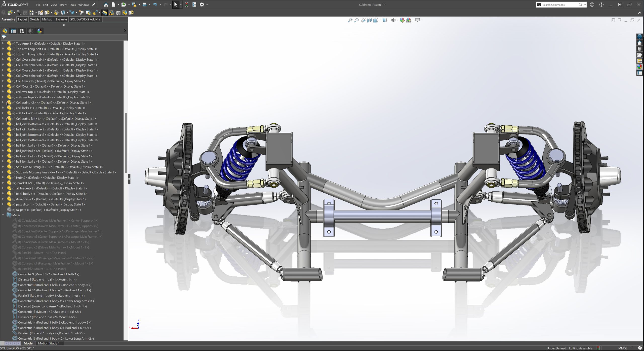Open the Display Style dropdown arrow

point(389,20)
